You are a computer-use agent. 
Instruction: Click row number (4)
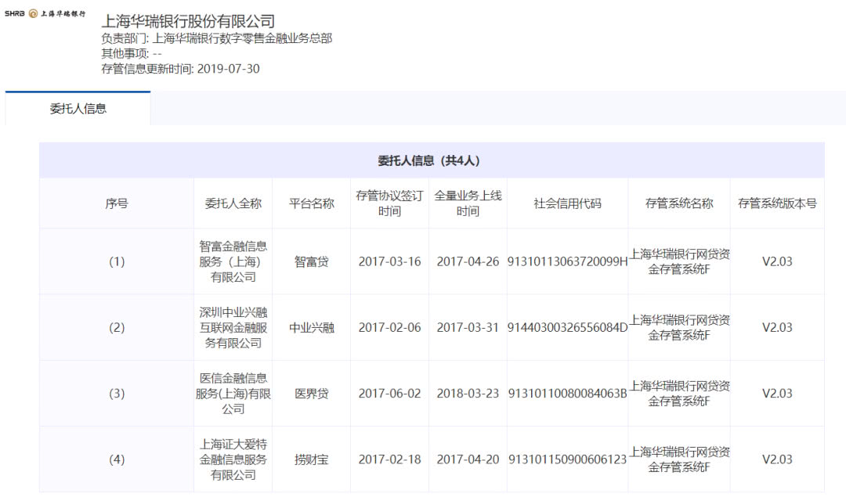(x=117, y=459)
